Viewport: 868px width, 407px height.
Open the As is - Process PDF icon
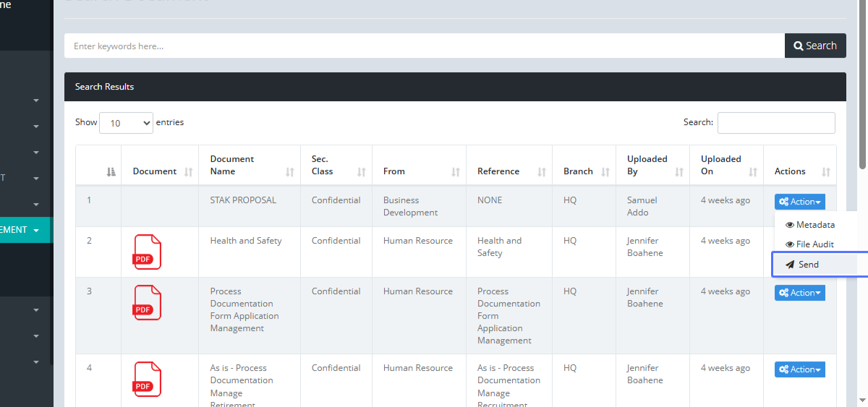pyautogui.click(x=148, y=379)
